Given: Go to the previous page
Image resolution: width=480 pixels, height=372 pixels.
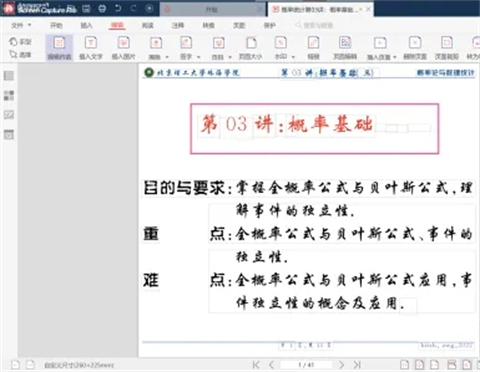Looking at the screenshot, I should 271,365.
